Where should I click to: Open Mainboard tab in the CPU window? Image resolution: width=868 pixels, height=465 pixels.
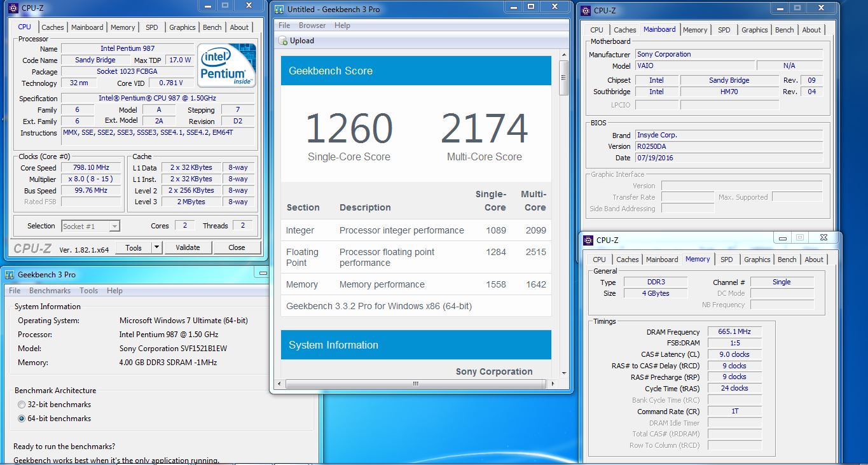coord(87,27)
